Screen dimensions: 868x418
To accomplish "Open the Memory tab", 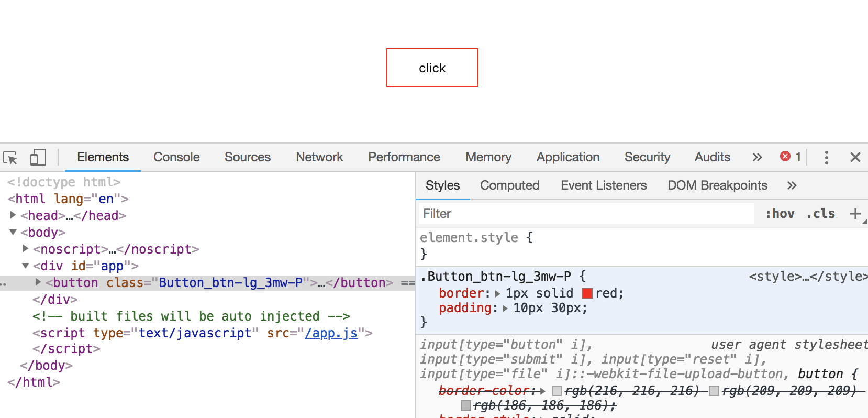I will coord(488,157).
